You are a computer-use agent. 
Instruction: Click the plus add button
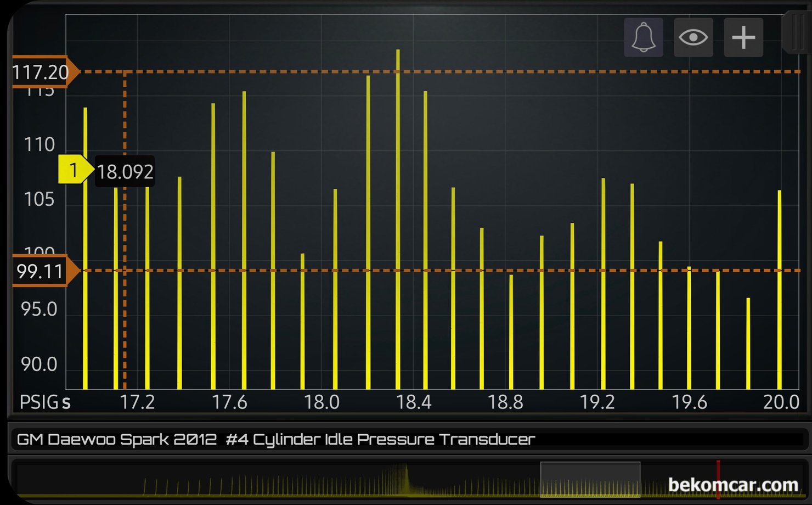point(743,37)
